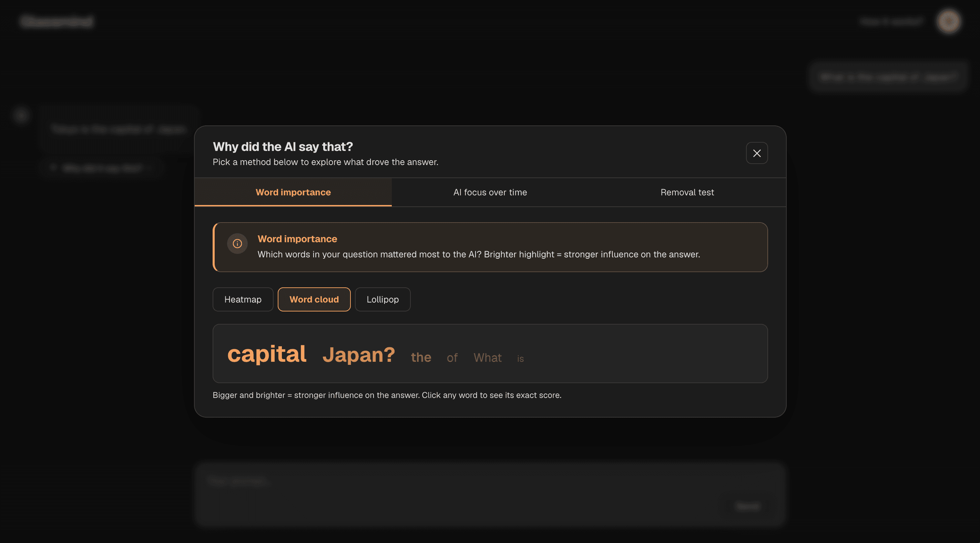Screen dimensions: 980x543
Task: Click the small word 'is' in the cloud
Action: pyautogui.click(x=520, y=358)
